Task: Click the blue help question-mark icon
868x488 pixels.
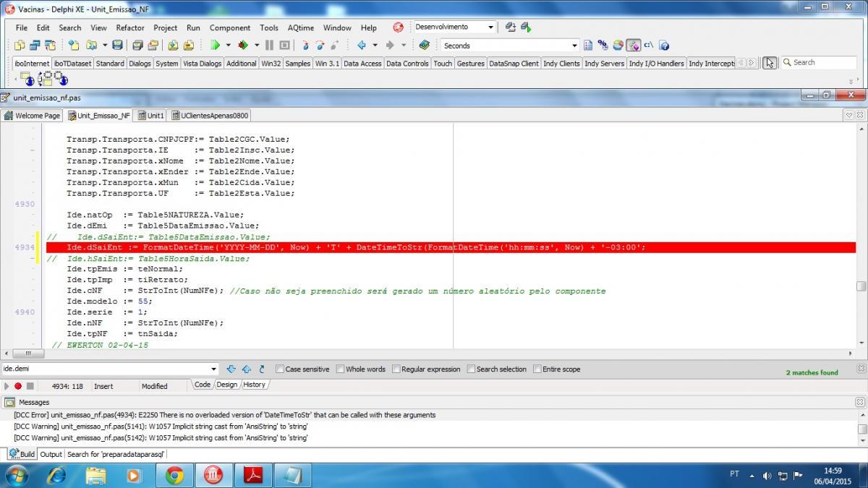Action: click(664, 45)
